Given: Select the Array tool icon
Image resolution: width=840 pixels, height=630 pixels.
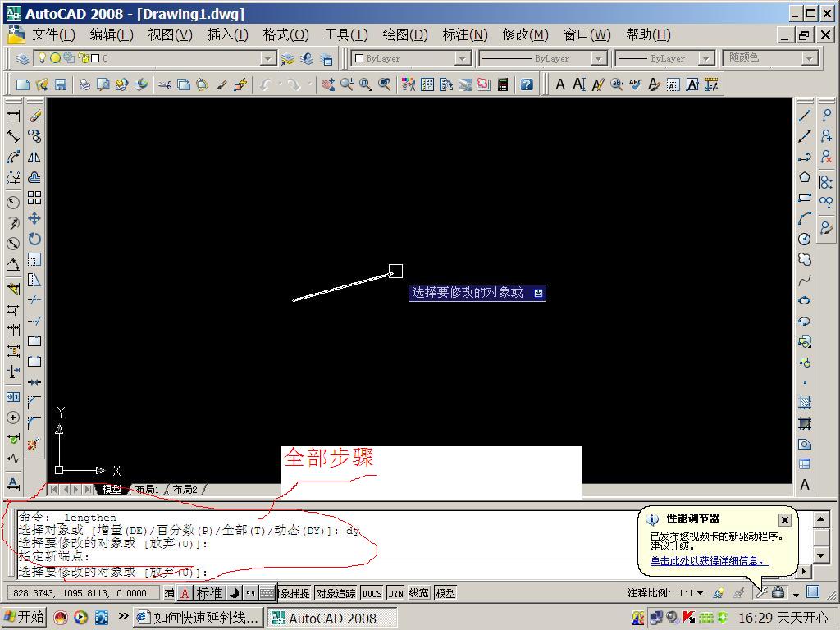Looking at the screenshot, I should point(34,198).
